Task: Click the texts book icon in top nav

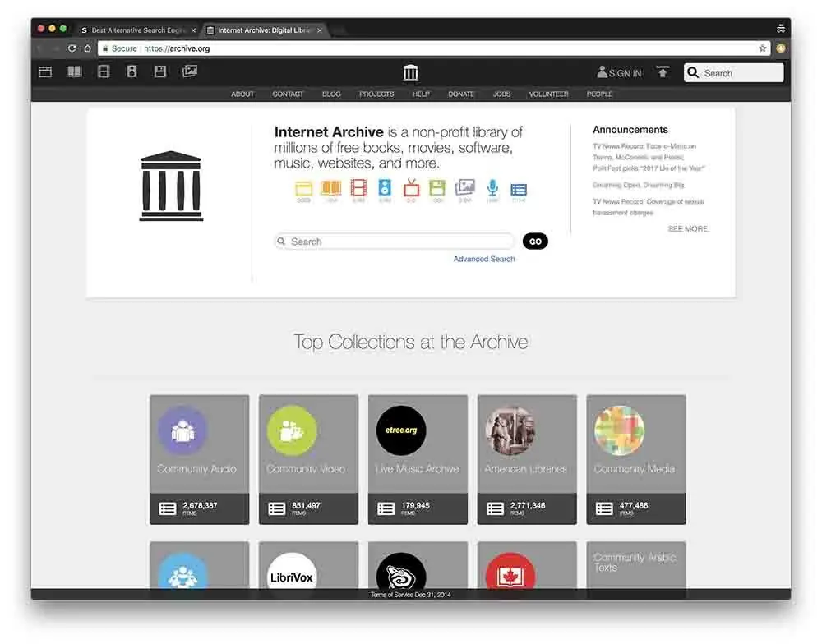Action: 74,71
